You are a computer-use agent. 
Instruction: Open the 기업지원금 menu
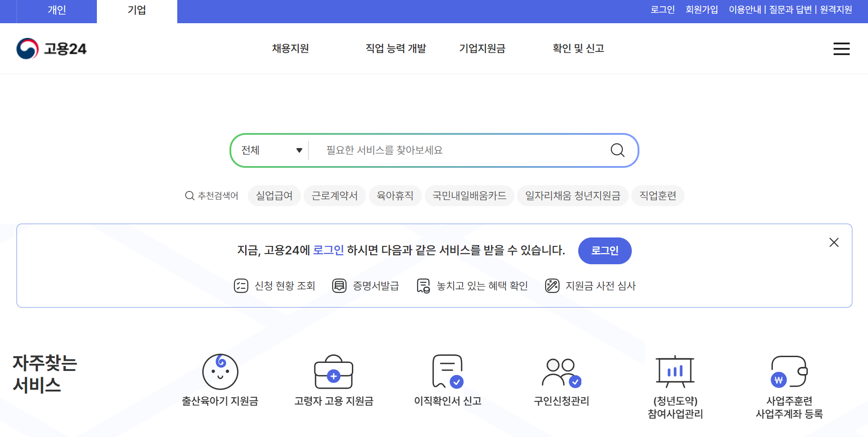[482, 49]
